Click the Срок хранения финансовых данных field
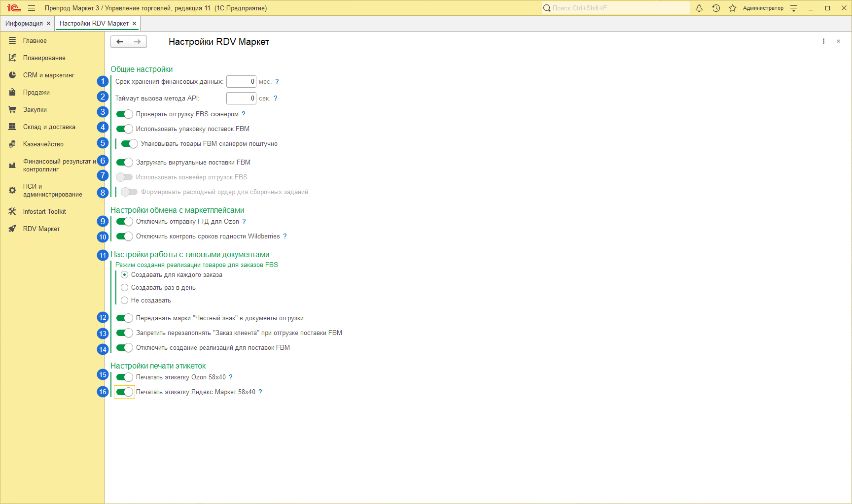 tap(241, 82)
